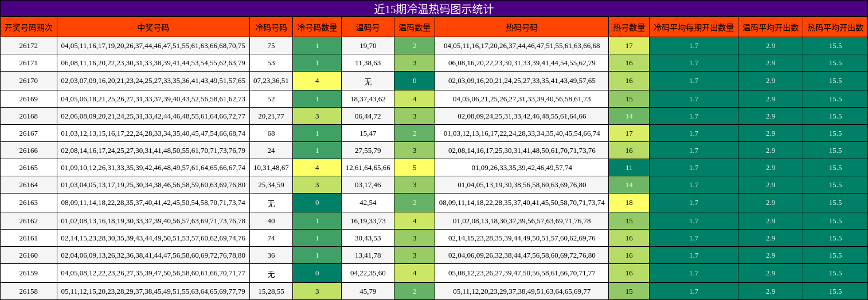
Task: Select the warm count 0 in row 26170
Action: [x=415, y=81]
